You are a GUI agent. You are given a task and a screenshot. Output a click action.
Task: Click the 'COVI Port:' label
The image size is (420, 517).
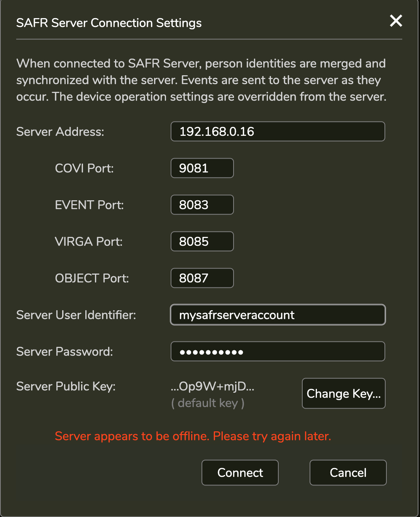tap(84, 168)
